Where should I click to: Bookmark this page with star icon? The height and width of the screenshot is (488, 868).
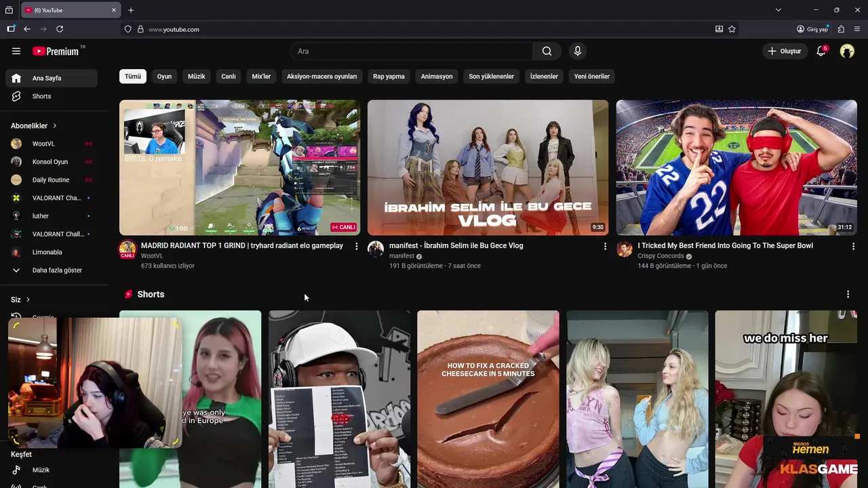732,29
